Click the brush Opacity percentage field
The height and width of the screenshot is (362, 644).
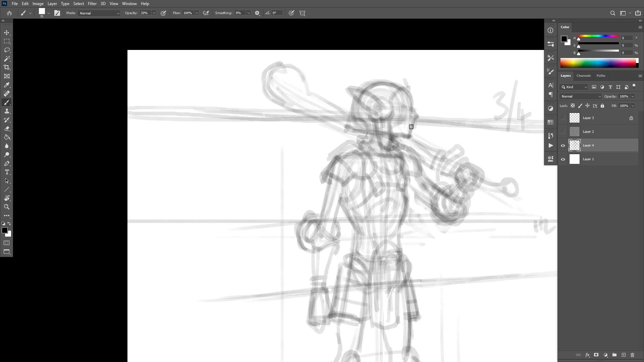pos(145,13)
